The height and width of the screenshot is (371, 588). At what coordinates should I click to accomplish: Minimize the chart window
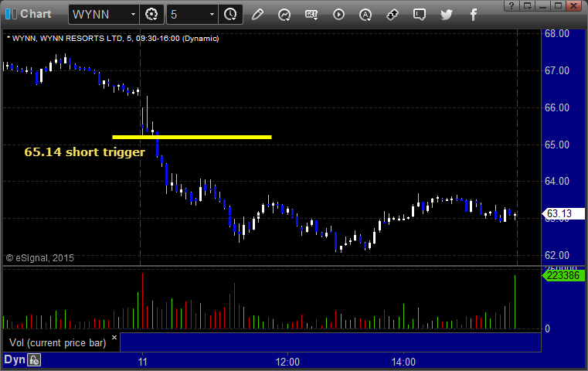(x=542, y=5)
